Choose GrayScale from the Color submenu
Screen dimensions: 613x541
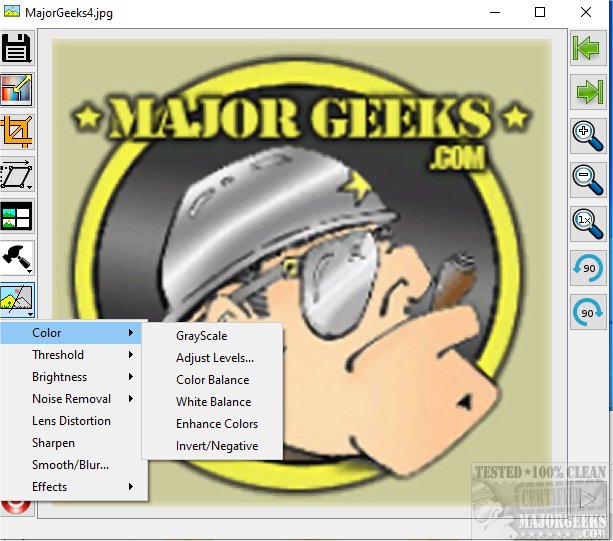point(212,336)
